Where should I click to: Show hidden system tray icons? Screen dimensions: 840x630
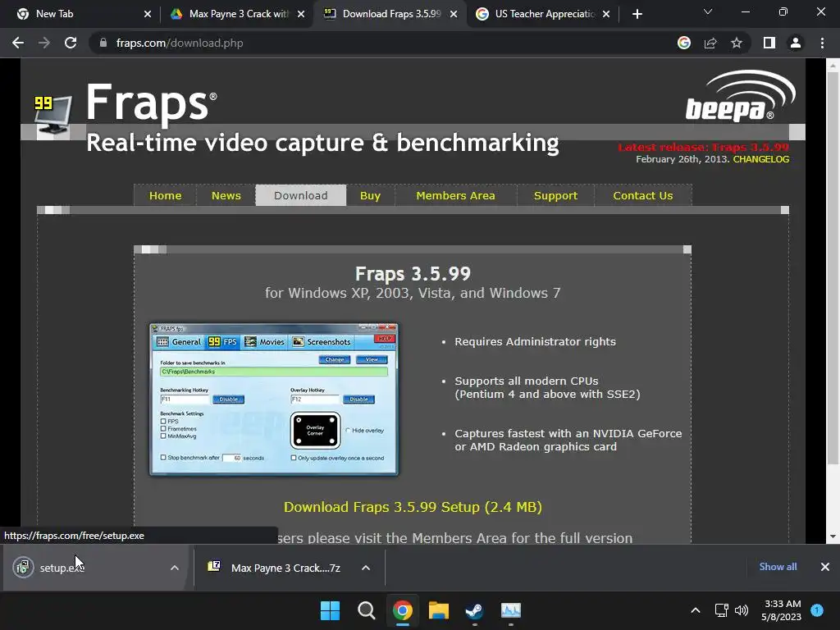click(x=696, y=610)
